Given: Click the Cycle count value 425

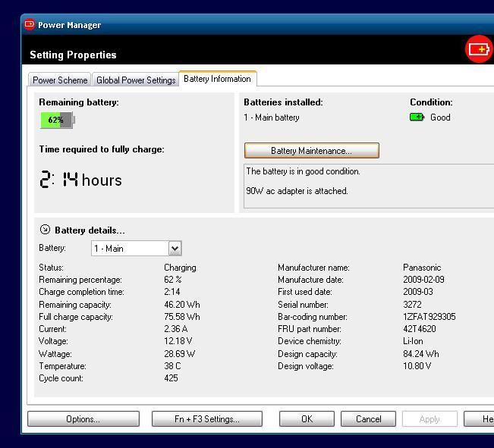Looking at the screenshot, I should 171,378.
